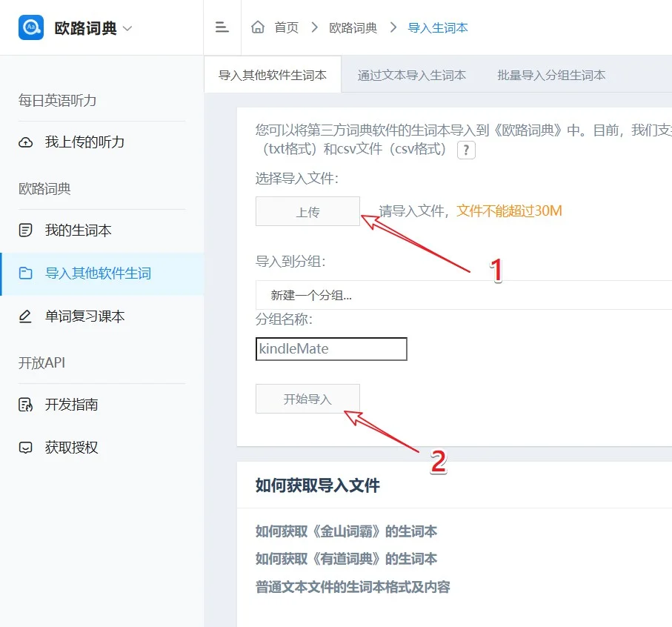The width and height of the screenshot is (672, 627).
Task: Click the 欧路词典 app logo icon
Action: pos(31,27)
